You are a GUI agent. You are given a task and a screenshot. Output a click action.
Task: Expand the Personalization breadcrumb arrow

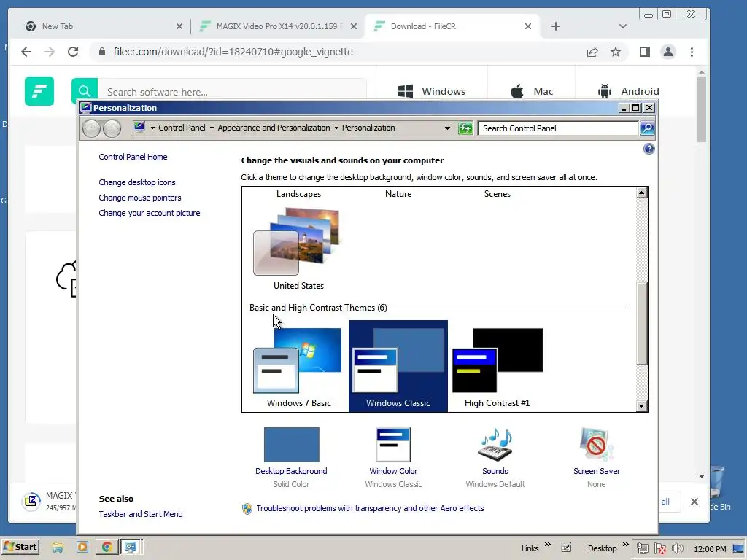(x=336, y=128)
